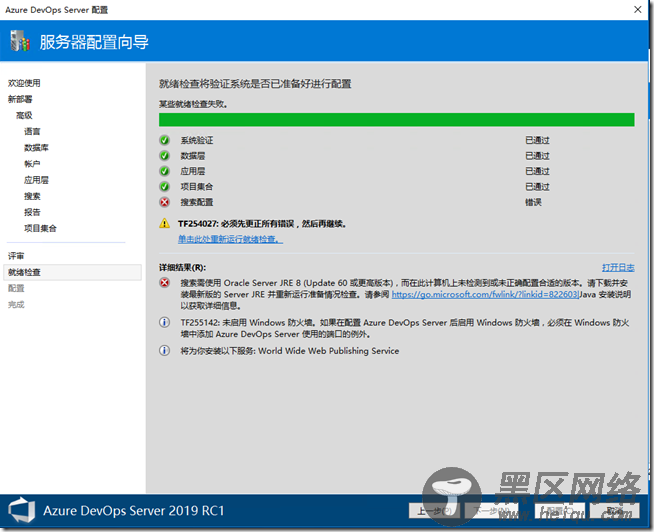Click the red error icon in detailed results
Viewport: 654px width, 532px height.
(165, 283)
